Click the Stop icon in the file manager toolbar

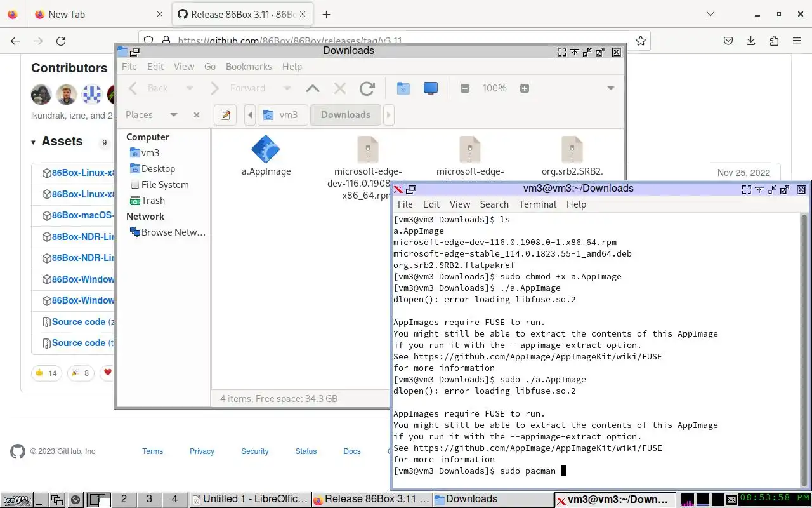pyautogui.click(x=339, y=88)
